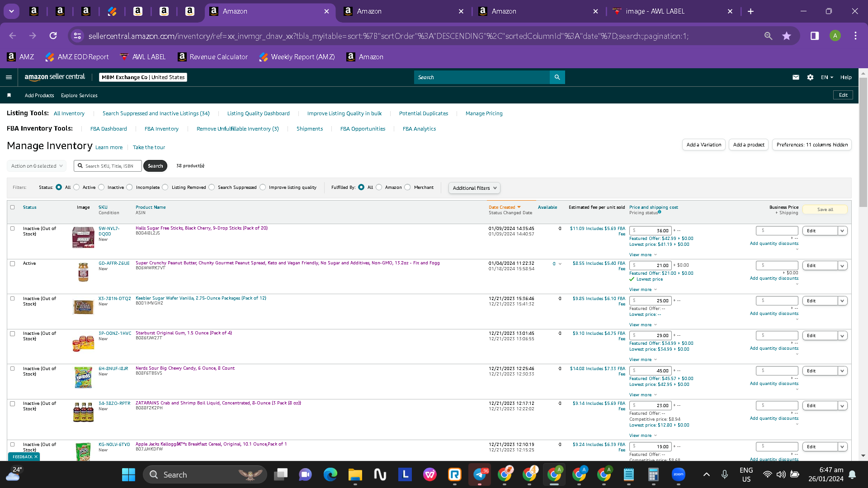Viewport: 868px width, 488px height.
Task: Check the Keebler Sugar Wafer row
Action: (x=13, y=299)
